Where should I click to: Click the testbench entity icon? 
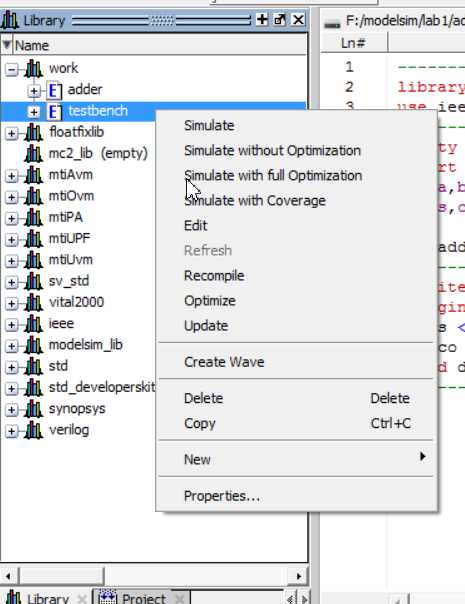[x=54, y=111]
